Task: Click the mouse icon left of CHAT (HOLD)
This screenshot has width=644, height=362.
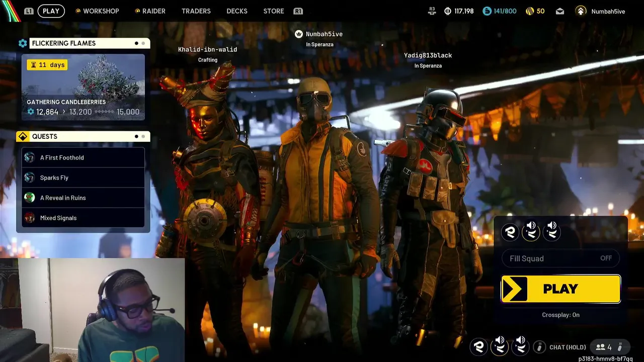Action: tap(539, 347)
